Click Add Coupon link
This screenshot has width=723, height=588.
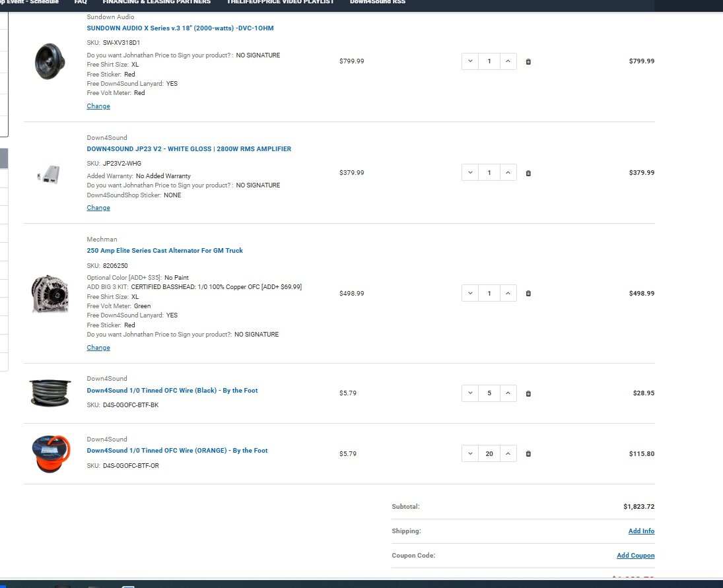pos(636,555)
